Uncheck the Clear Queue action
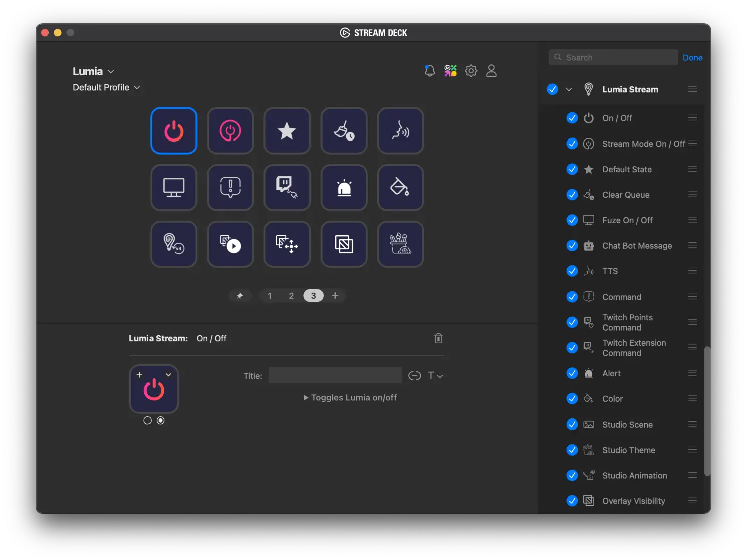 [x=572, y=195]
